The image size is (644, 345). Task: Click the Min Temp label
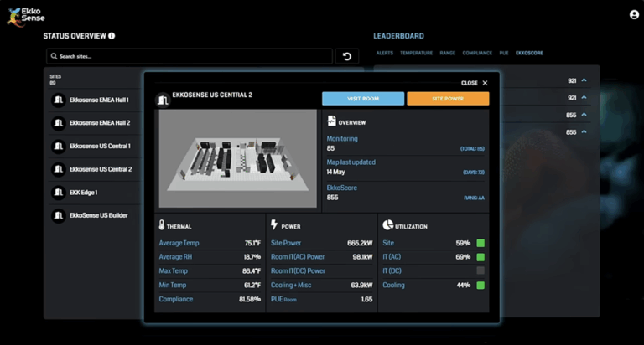point(173,285)
